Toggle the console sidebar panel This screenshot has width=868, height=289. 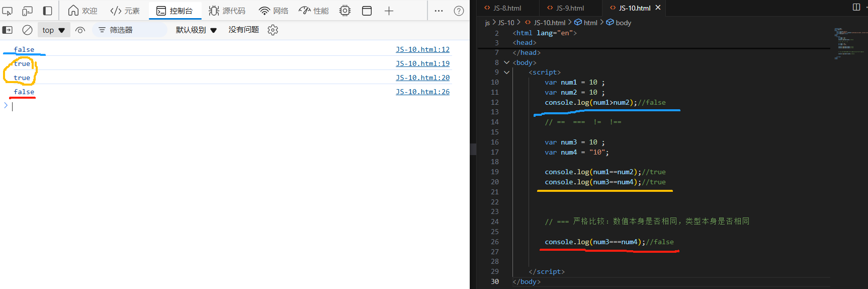coord(8,30)
